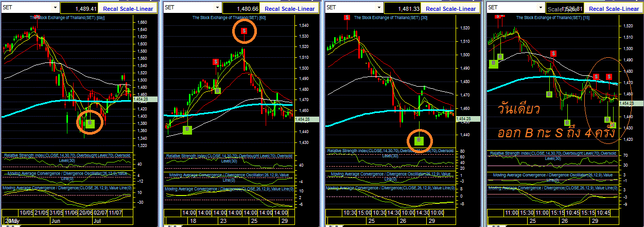Select the 1,480.66 price field
Image resolution: width=644 pixels, height=227 pixels.
click(x=241, y=8)
